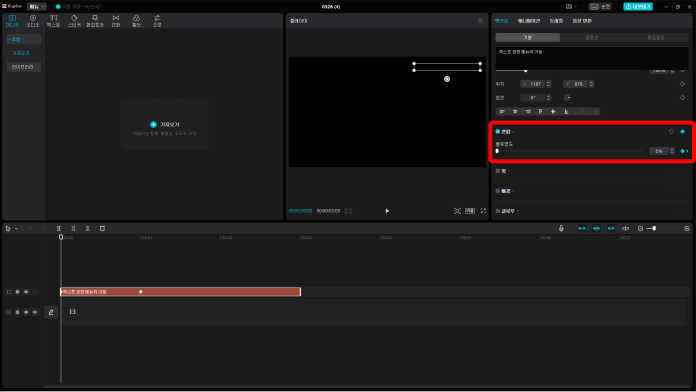
Task: Click align-top icon in alignment row
Action: [x=540, y=111]
